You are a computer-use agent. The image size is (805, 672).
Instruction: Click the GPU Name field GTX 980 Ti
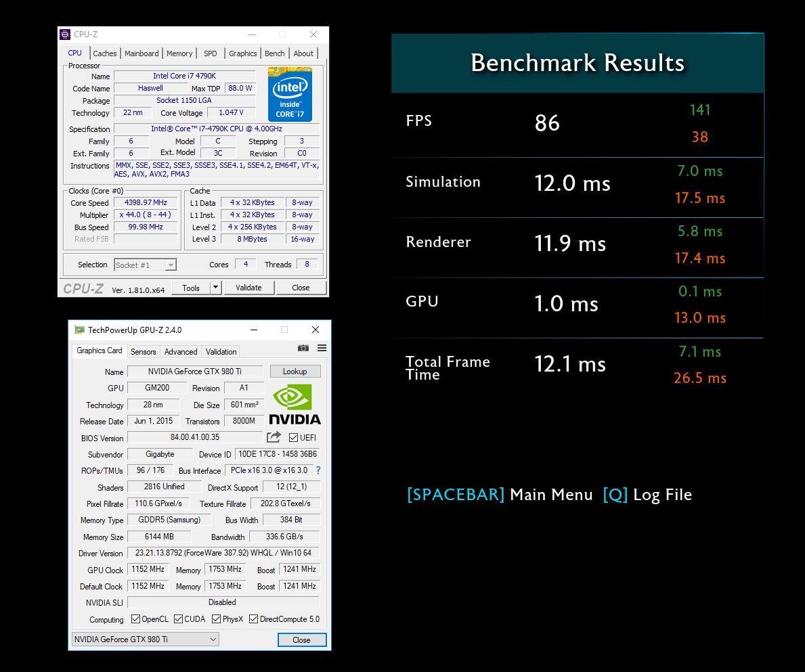195,372
